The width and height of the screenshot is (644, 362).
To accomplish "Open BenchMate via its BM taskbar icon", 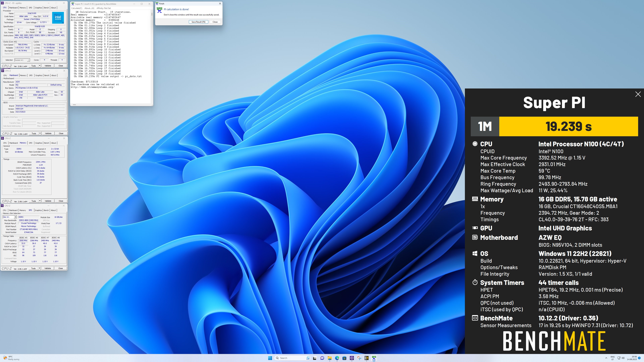I will click(x=366, y=358).
